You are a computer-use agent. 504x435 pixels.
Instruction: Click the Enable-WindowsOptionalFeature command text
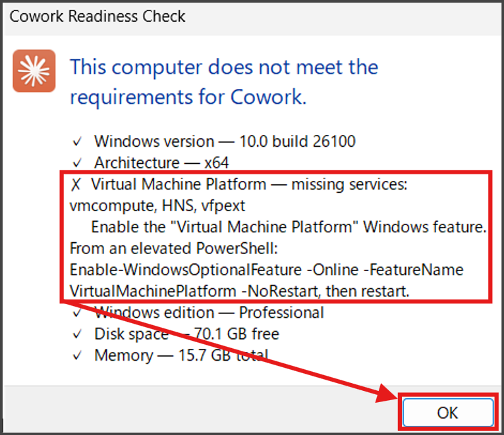tap(266, 270)
